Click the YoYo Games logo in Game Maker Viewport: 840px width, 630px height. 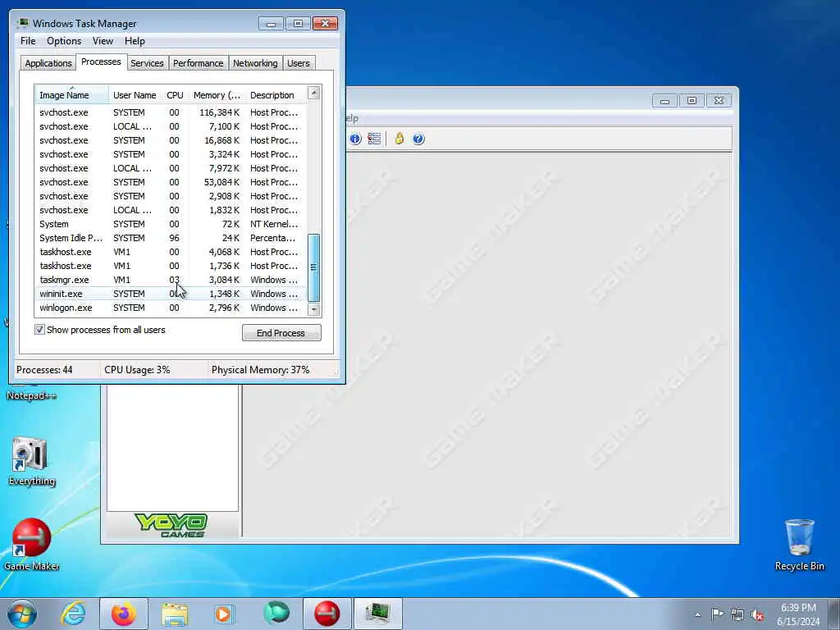coord(172,525)
